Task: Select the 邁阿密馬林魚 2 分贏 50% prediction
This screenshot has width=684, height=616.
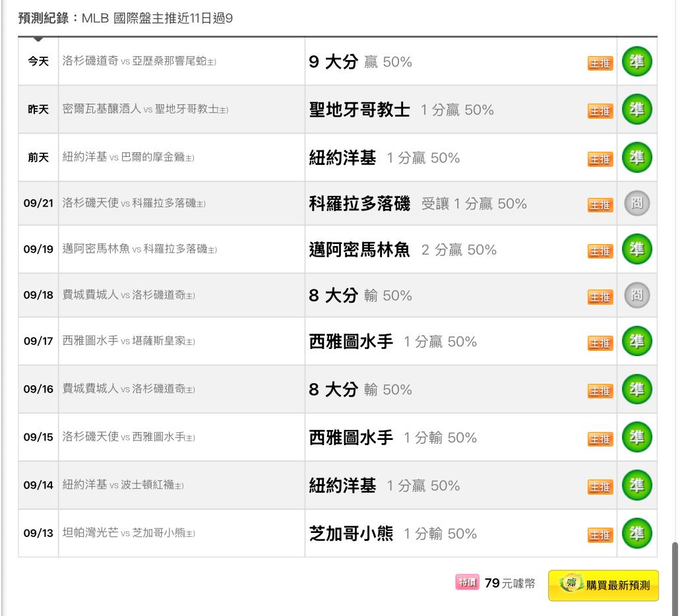Action: [x=402, y=250]
